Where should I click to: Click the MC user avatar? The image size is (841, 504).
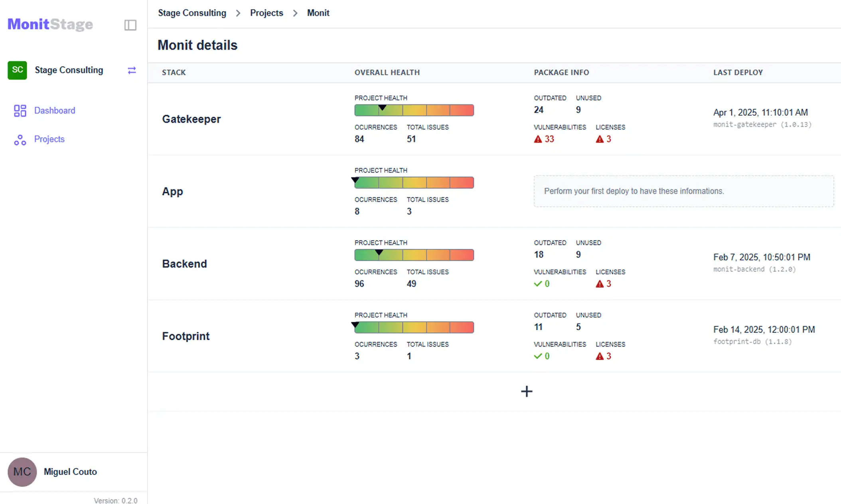coord(22,472)
